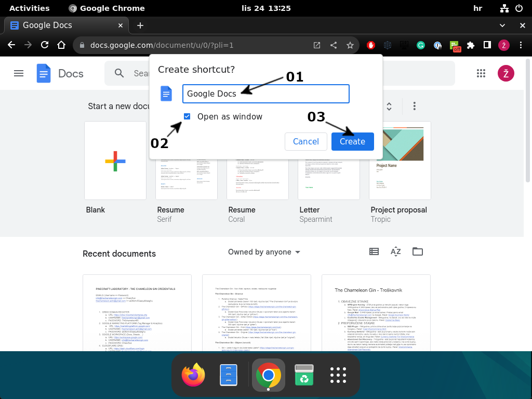The height and width of the screenshot is (399, 532).
Task: Close the Google Docs tab
Action: click(121, 25)
